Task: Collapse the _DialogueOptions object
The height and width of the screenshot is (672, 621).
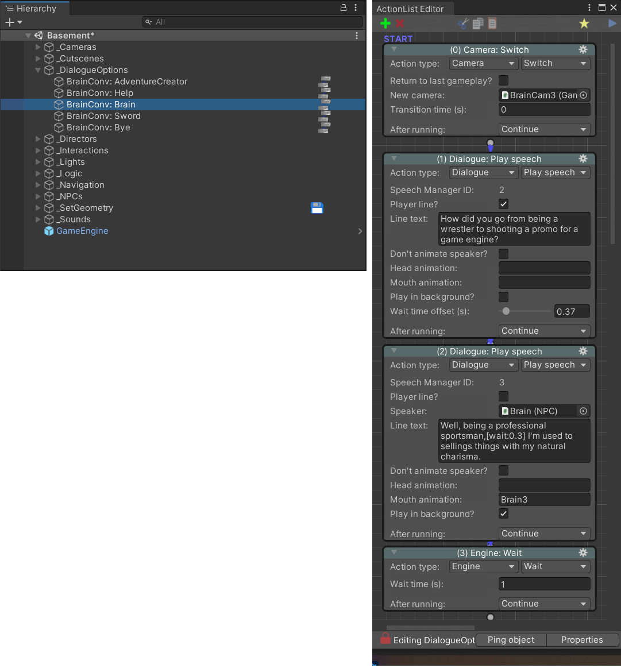Action: coord(38,70)
